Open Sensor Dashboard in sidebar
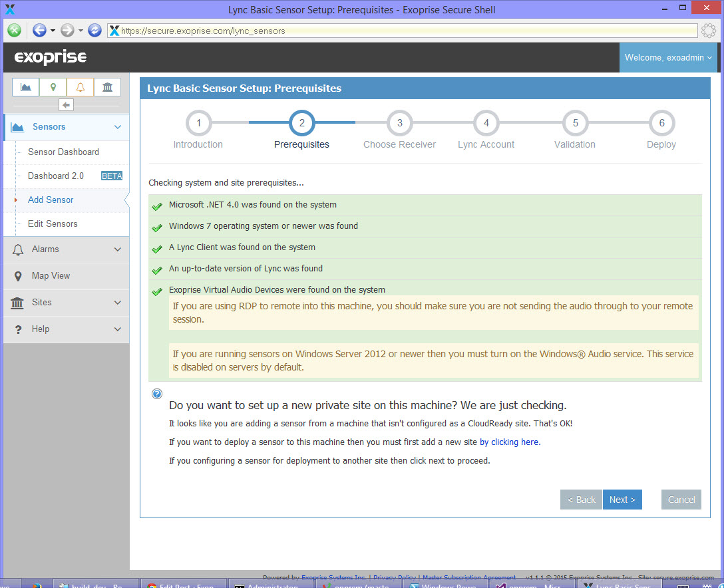Screen dimensions: 724x588 tap(63, 152)
